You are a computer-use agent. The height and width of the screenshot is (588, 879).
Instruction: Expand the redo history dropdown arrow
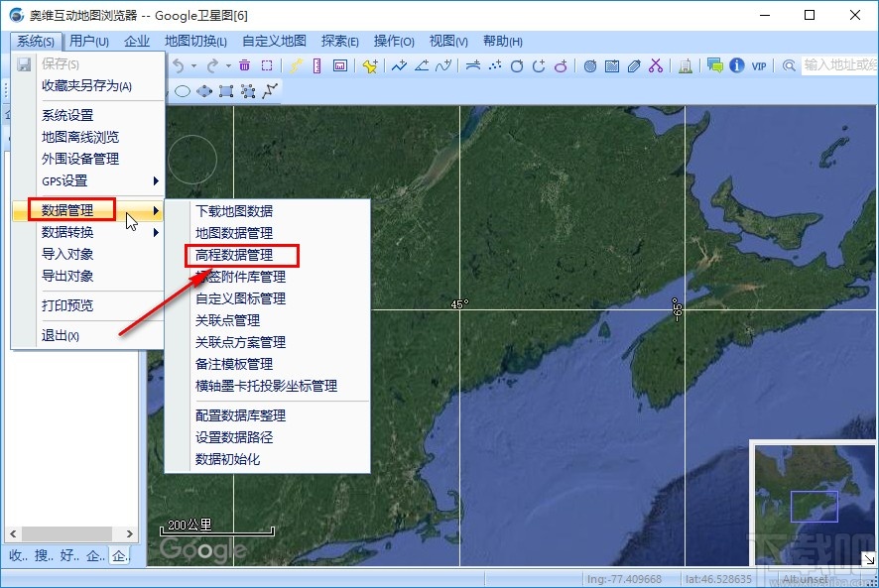coord(228,66)
